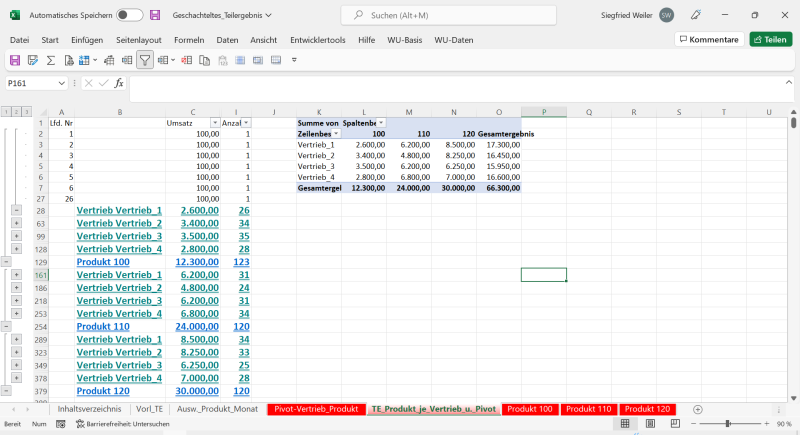Click the Select All corner triangle
This screenshot has height=435, width=800.
(43, 112)
